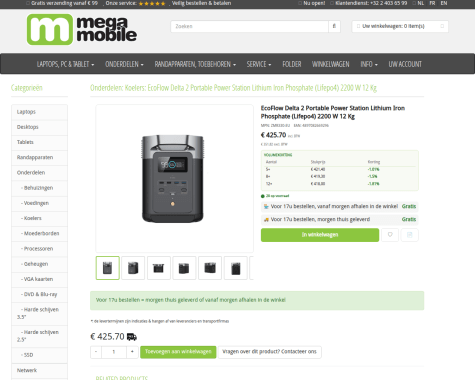Select sixth product thumbnail
Screen dimensions: 475x380
coord(236,268)
